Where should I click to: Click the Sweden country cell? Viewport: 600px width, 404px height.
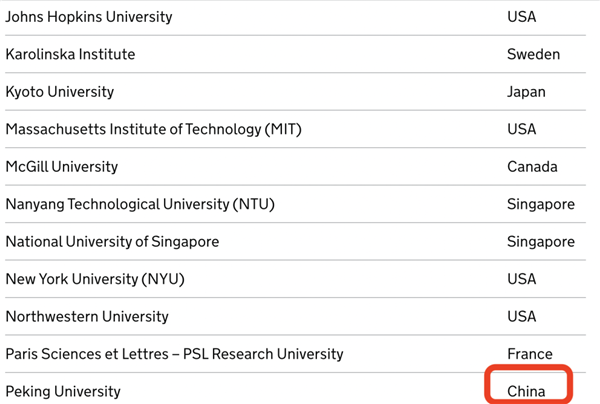533,54
